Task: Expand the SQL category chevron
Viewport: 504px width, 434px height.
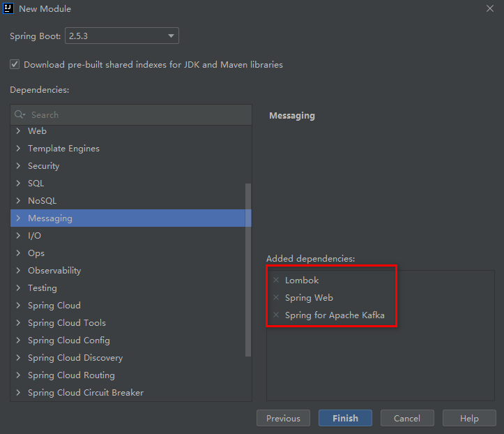Action: point(18,183)
